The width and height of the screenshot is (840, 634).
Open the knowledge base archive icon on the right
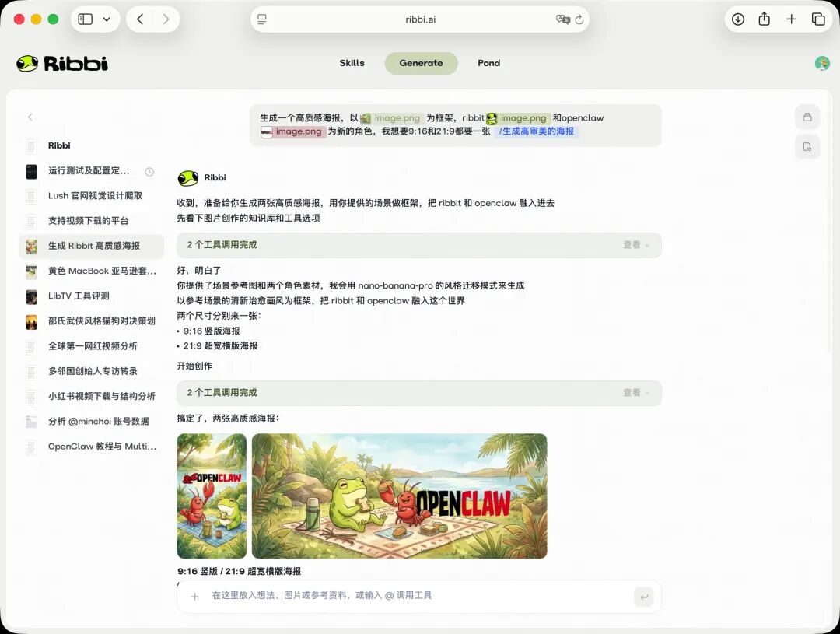[x=807, y=117]
